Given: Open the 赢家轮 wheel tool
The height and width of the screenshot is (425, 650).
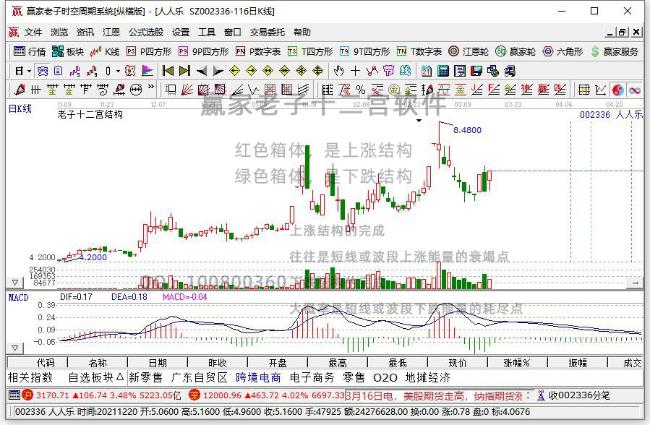Looking at the screenshot, I should (516, 51).
